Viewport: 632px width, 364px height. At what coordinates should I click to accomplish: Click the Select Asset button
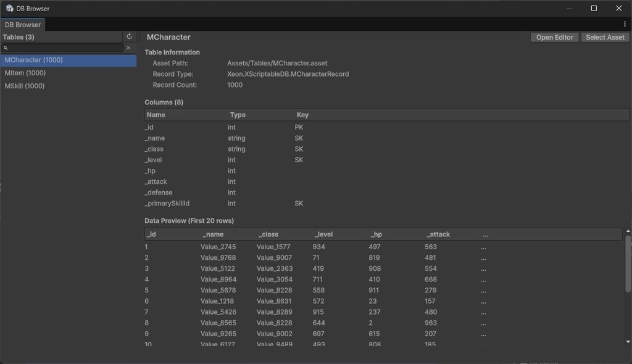(605, 37)
